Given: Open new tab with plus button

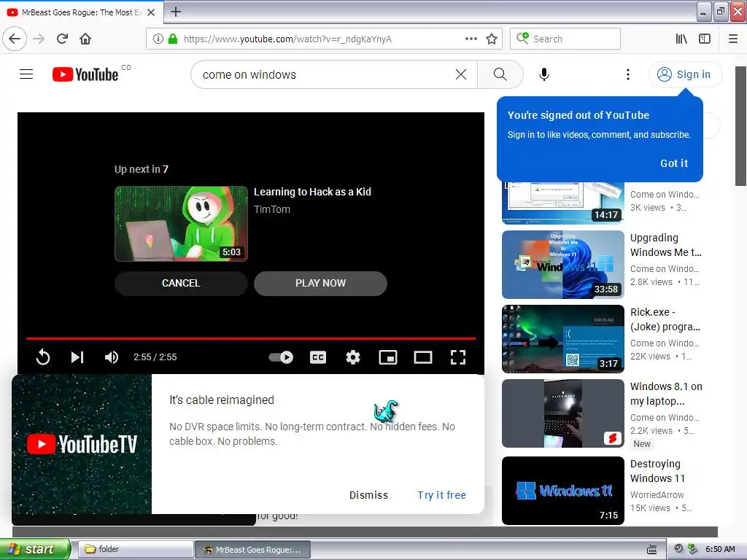Looking at the screenshot, I should click(176, 12).
